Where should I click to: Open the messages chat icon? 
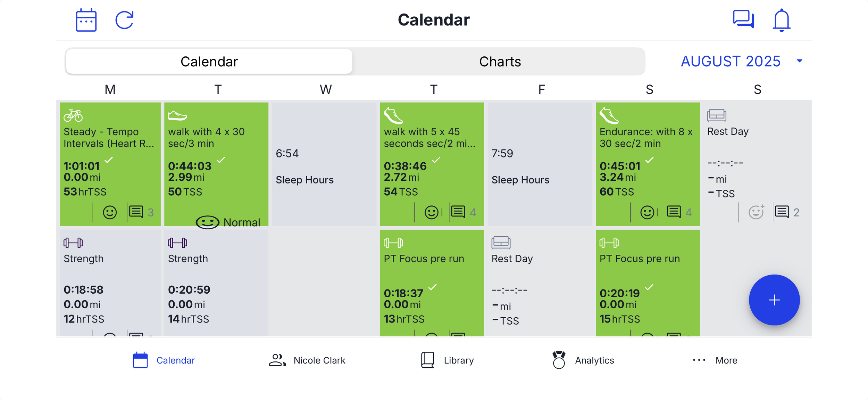point(743,19)
